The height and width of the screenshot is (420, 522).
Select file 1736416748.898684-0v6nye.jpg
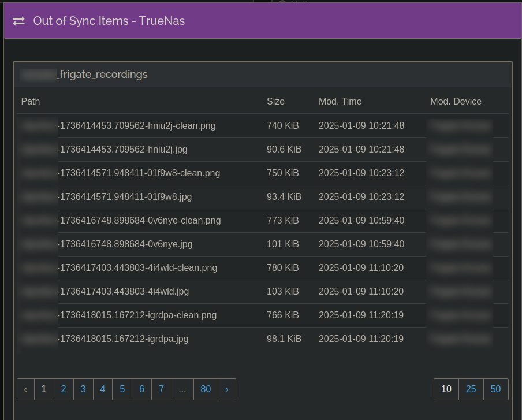click(x=125, y=244)
